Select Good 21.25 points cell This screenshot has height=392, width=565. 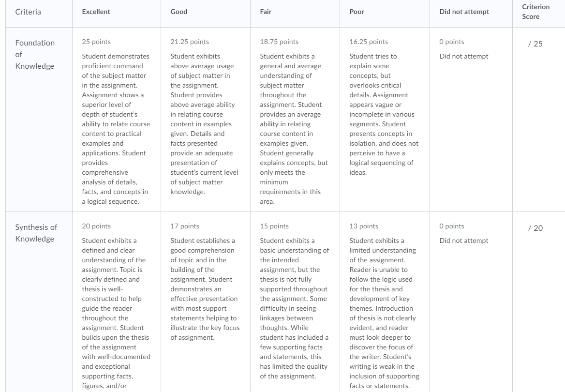(206, 120)
